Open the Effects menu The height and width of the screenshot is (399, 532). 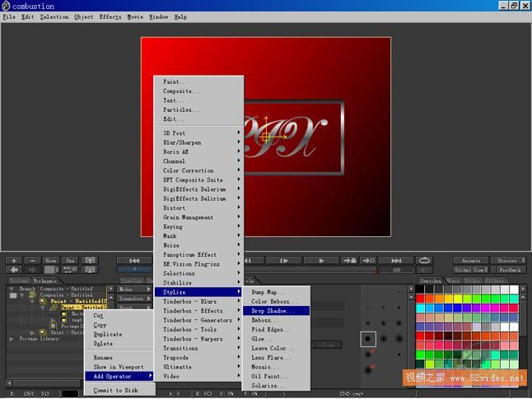pyautogui.click(x=110, y=17)
